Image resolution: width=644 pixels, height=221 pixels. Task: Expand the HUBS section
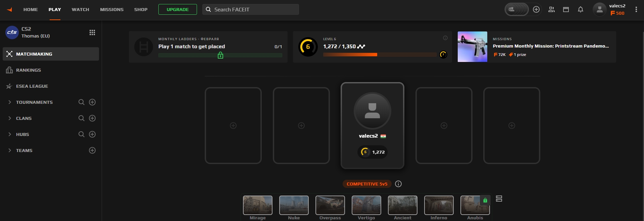pyautogui.click(x=9, y=134)
